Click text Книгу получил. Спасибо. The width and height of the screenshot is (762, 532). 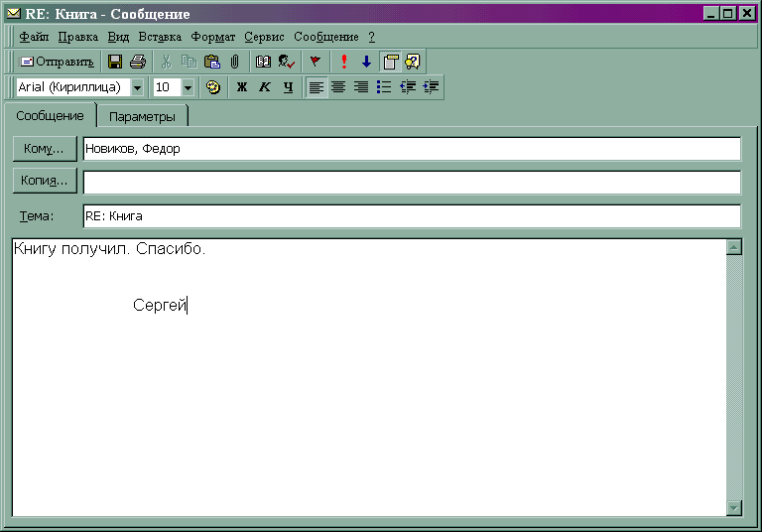pos(110,249)
